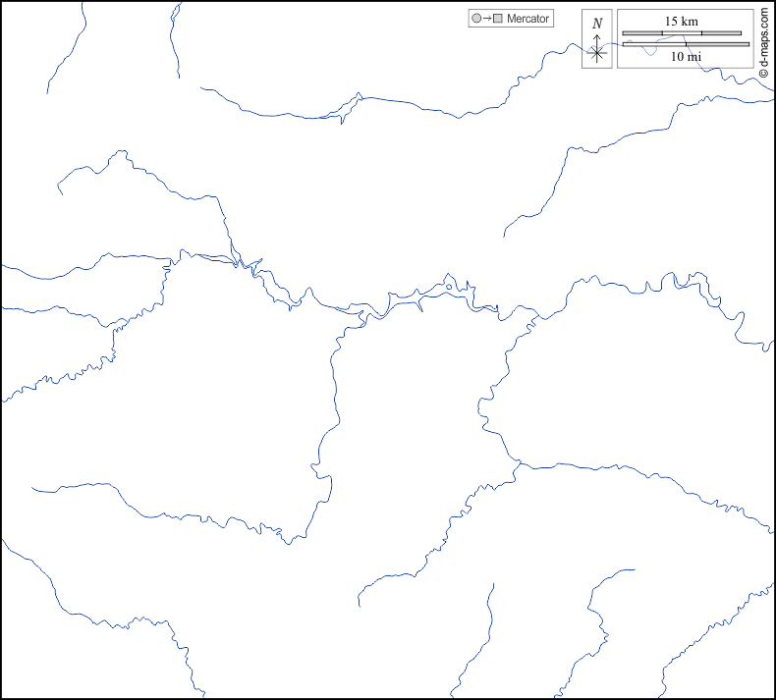Click the compass star under the north arrow

coord(597,52)
